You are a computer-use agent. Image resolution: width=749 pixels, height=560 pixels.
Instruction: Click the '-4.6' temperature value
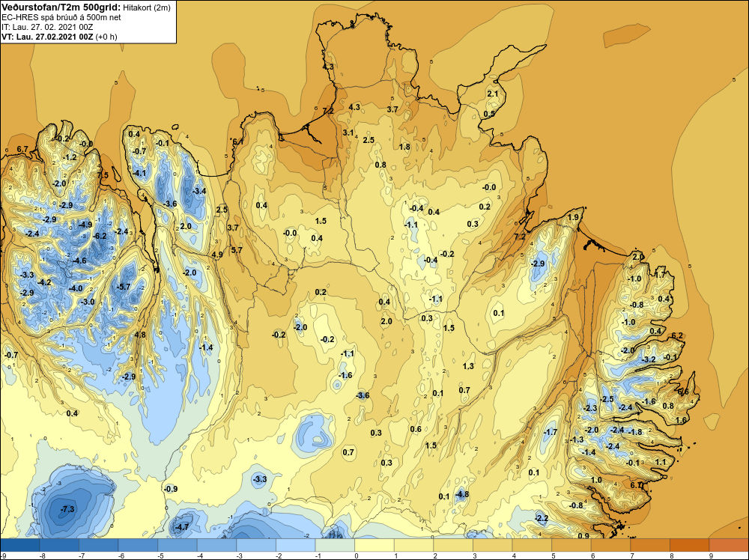coord(79,261)
